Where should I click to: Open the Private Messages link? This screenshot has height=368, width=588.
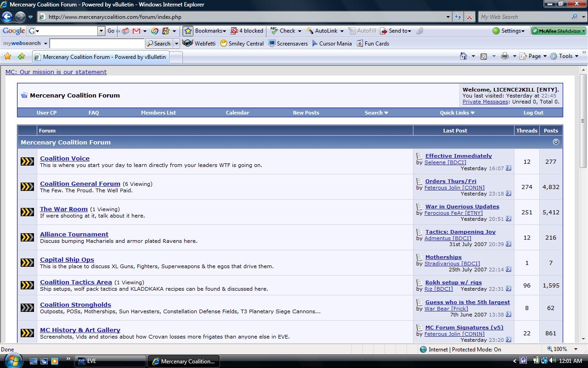[x=485, y=102]
